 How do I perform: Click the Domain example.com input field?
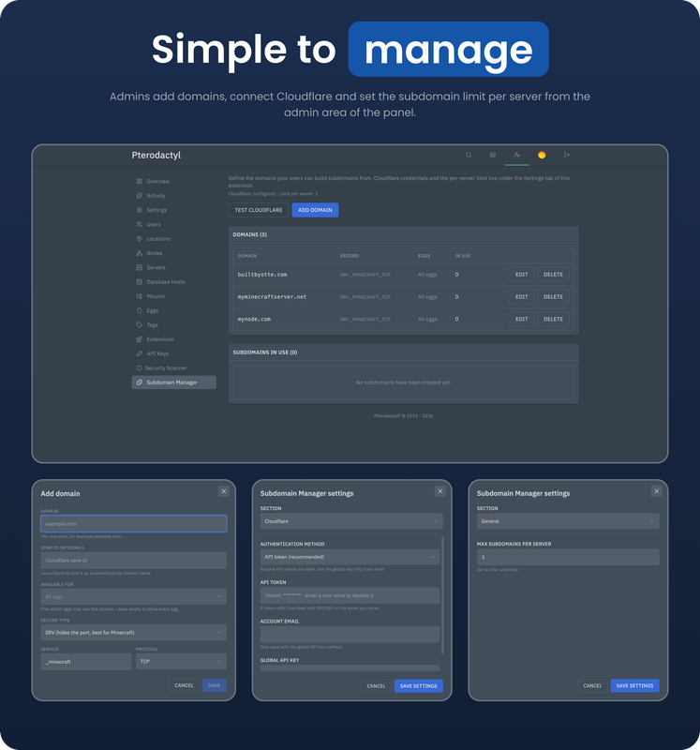[133, 524]
